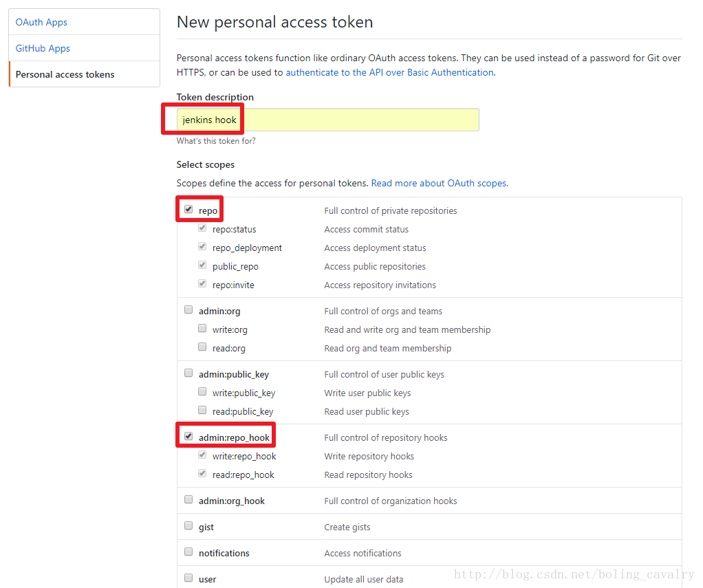Enable the admin:public_key checkbox
Viewport: 703px width, 588px height.
188,373
